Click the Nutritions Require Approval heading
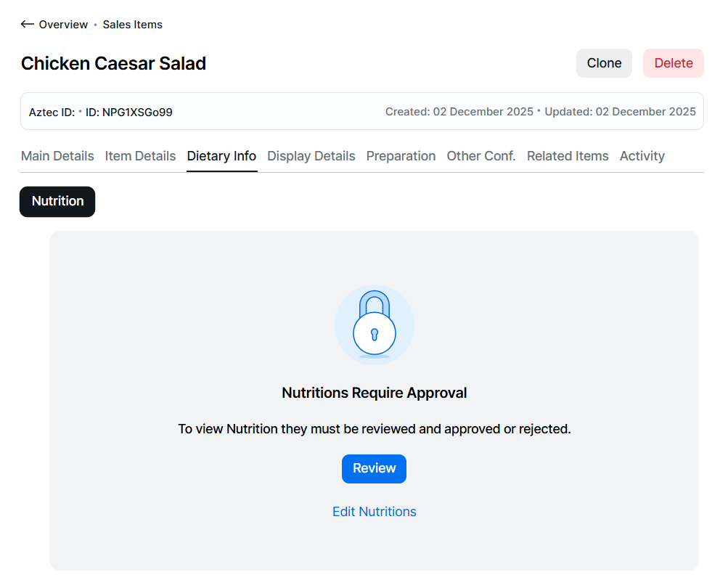Screen dimensions: 728x588 pyautogui.click(x=374, y=393)
